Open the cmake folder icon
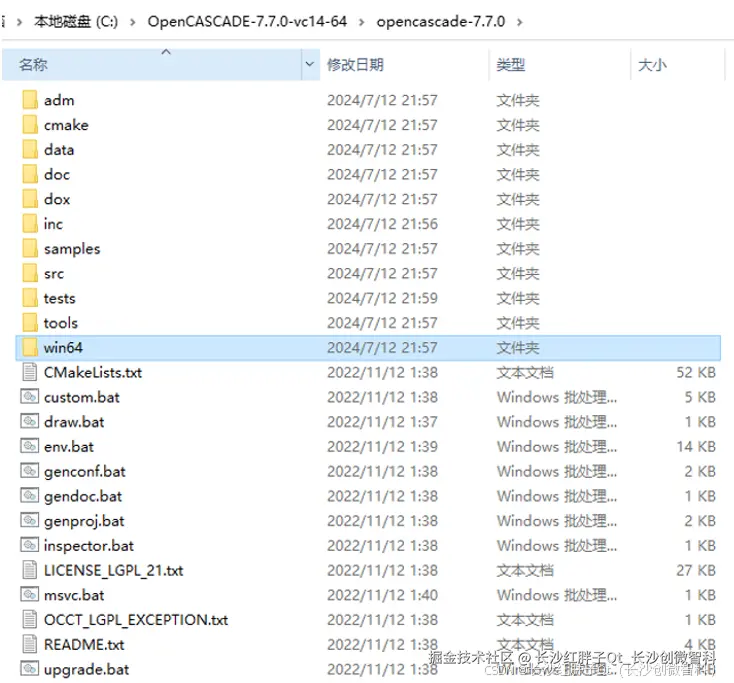The width and height of the screenshot is (734, 683). [30, 125]
